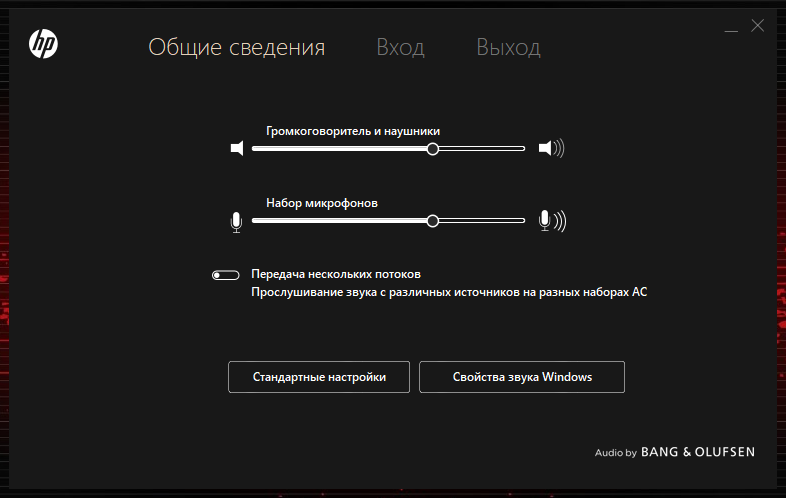Screen dimensions: 786x498
Task: Click the loud microphone icon
Action: (552, 221)
